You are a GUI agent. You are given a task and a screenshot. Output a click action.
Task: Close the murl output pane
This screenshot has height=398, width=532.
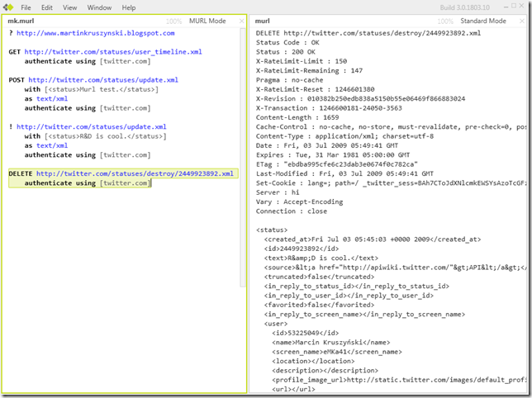(x=522, y=21)
